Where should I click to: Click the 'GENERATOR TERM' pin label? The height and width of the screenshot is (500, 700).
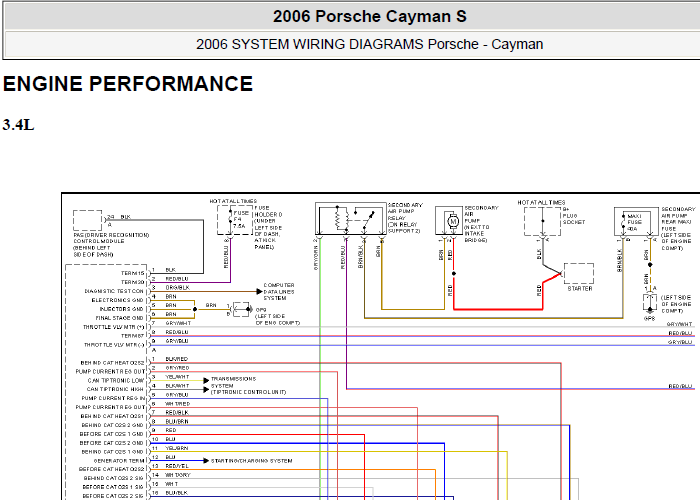(119, 461)
